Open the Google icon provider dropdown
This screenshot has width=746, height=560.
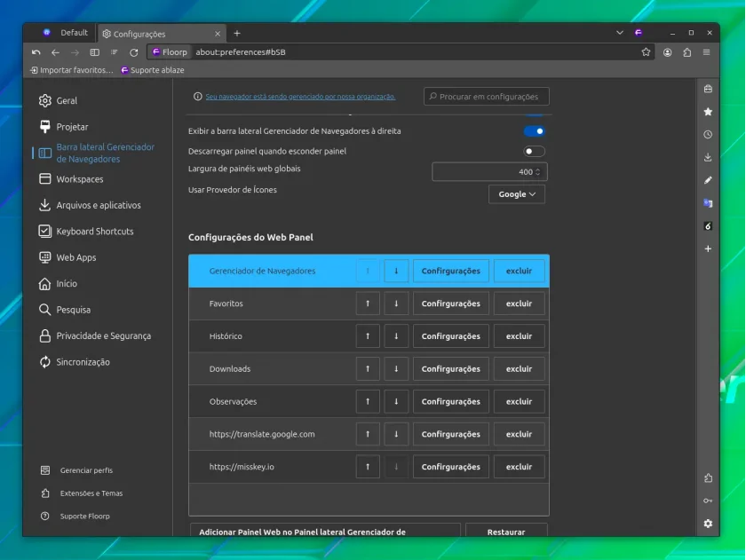[x=517, y=194]
